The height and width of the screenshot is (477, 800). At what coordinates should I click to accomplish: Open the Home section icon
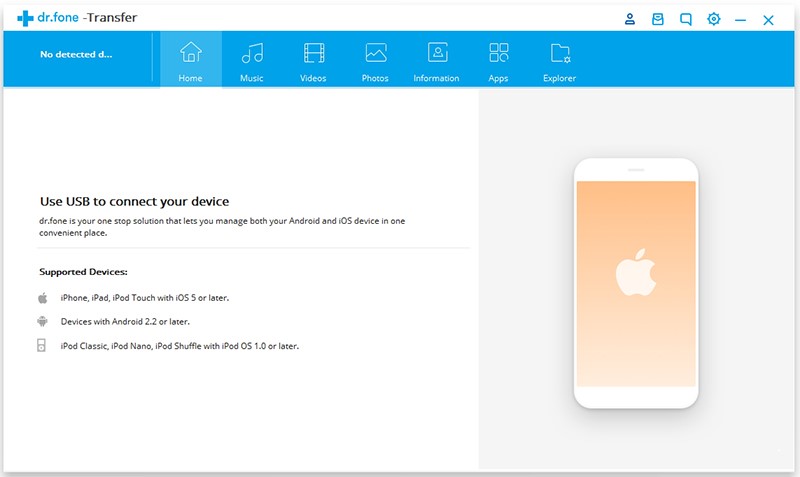(190, 52)
